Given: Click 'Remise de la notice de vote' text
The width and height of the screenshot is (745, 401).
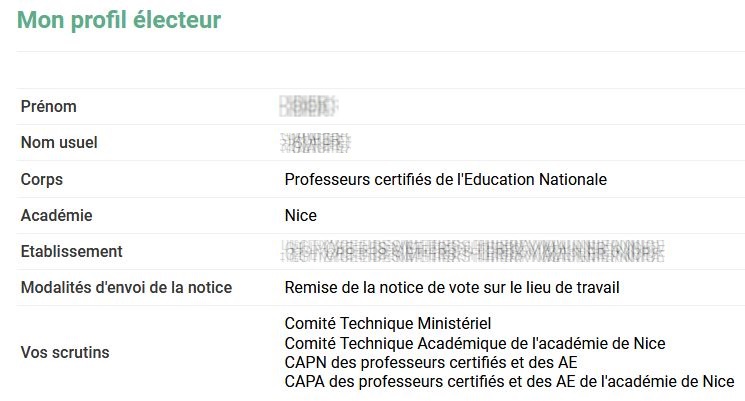Looking at the screenshot, I should (x=382, y=287).
